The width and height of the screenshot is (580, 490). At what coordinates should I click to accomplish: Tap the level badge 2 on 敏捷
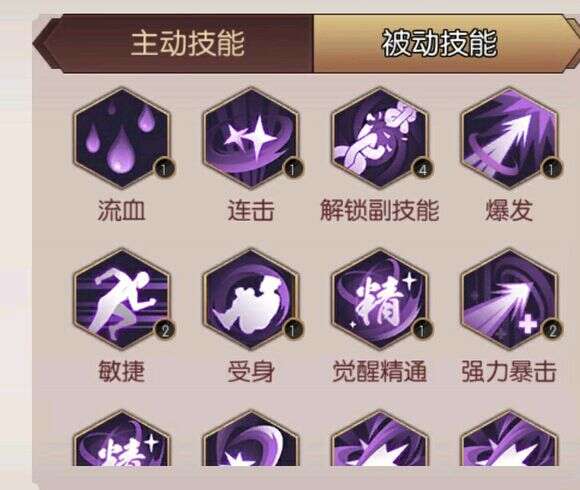165,330
